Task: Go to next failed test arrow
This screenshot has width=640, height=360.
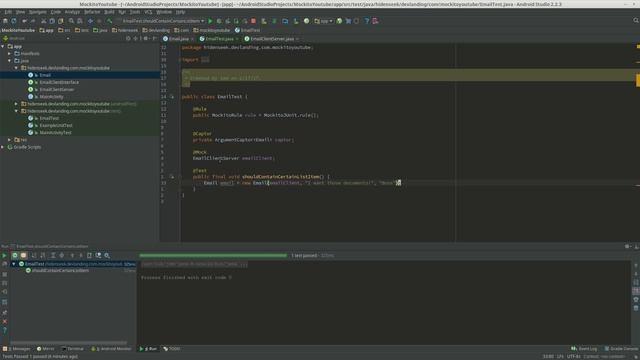Action: [x=81, y=256]
